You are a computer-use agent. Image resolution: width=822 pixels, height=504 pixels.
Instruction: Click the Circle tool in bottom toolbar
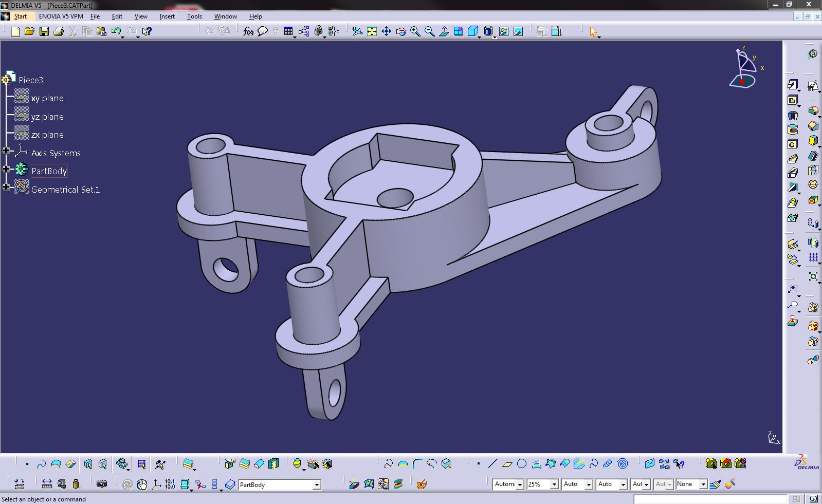tap(522, 464)
